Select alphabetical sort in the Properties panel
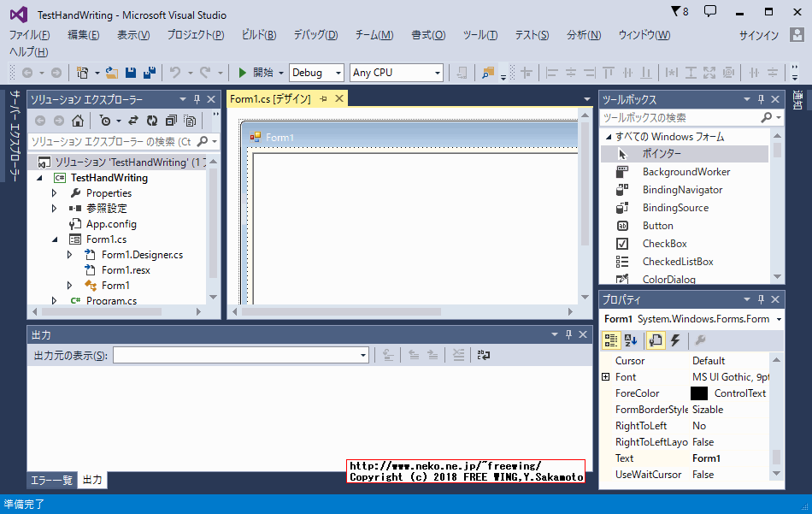The width and height of the screenshot is (812, 514). pyautogui.click(x=631, y=341)
